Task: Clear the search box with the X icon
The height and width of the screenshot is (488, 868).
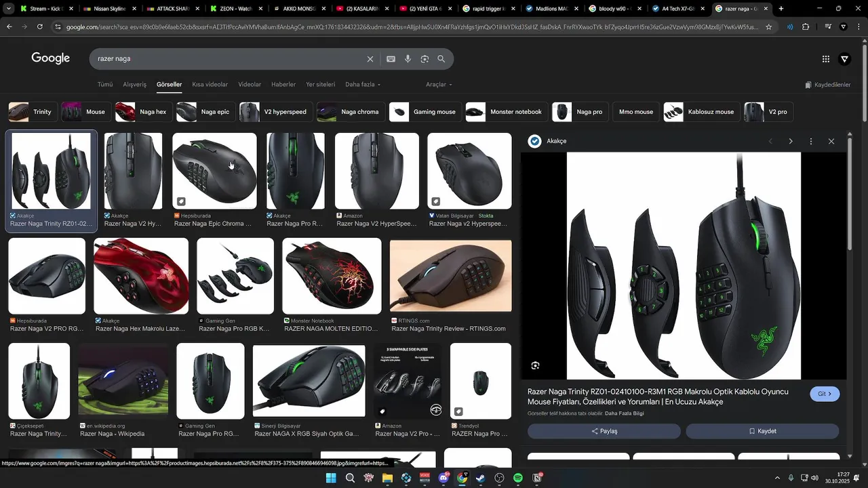Action: pos(370,59)
